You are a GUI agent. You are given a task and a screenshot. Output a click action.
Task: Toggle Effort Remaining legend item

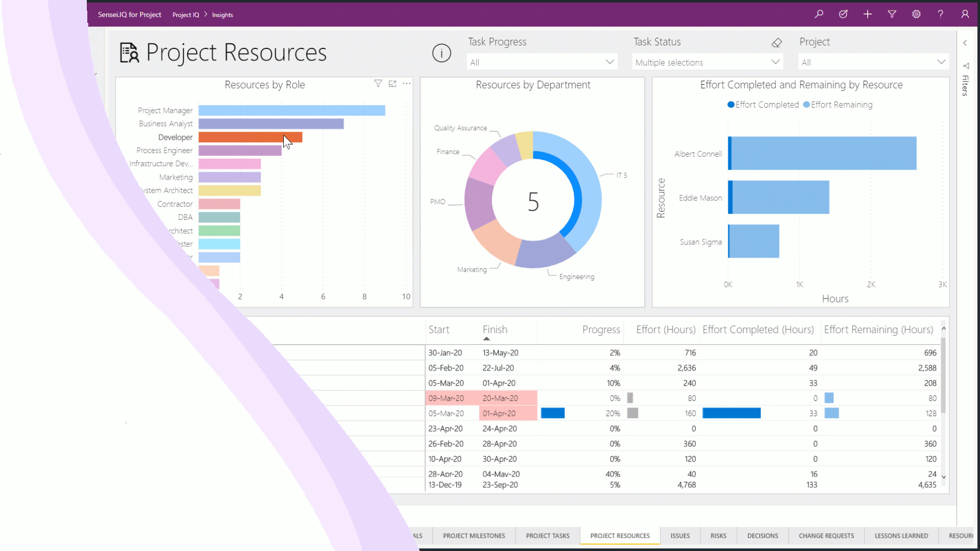(x=838, y=105)
